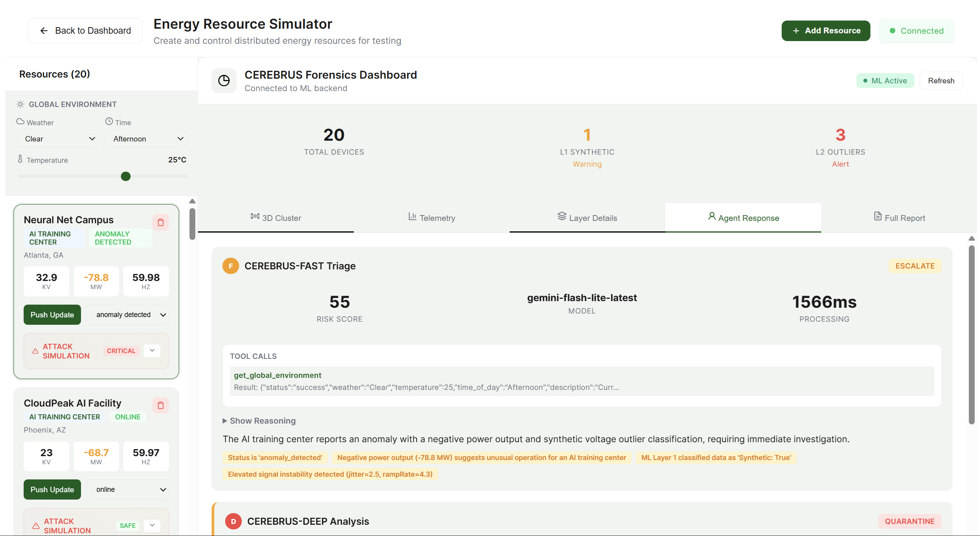The width and height of the screenshot is (980, 536).
Task: Click CloudPeak AI Facility trash icon
Action: click(x=160, y=405)
